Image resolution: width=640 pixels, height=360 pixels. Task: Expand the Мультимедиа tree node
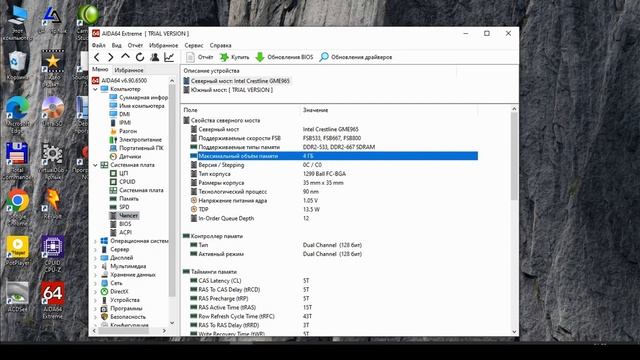click(95, 266)
